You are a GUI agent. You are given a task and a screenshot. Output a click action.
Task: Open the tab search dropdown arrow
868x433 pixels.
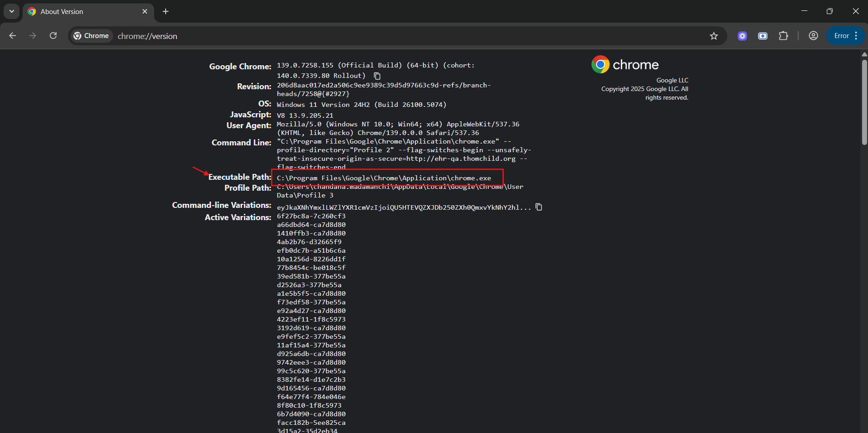tap(12, 11)
